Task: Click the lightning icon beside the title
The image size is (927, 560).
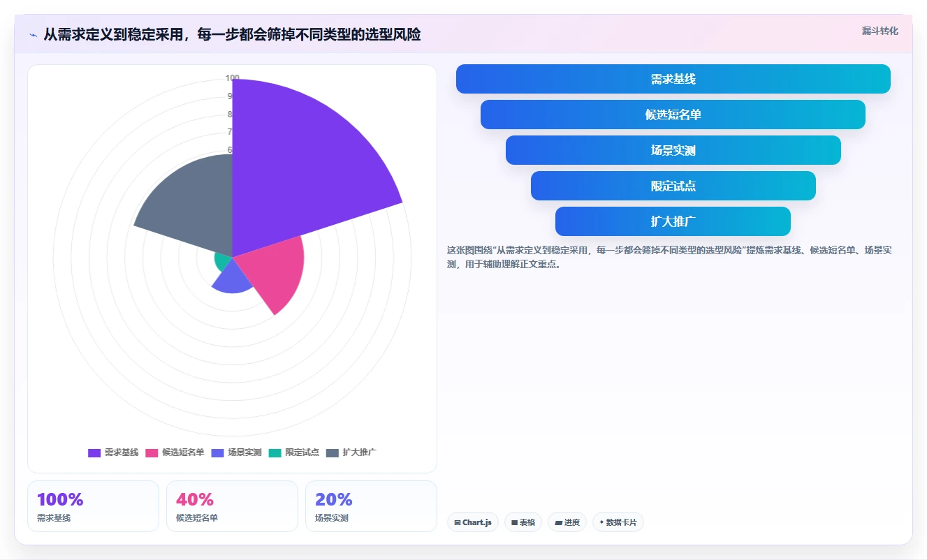Action: (33, 35)
